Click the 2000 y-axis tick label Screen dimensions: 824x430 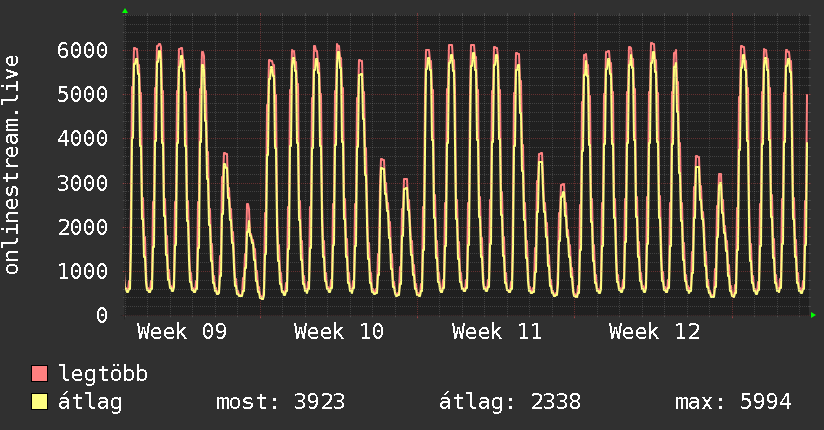[82, 227]
